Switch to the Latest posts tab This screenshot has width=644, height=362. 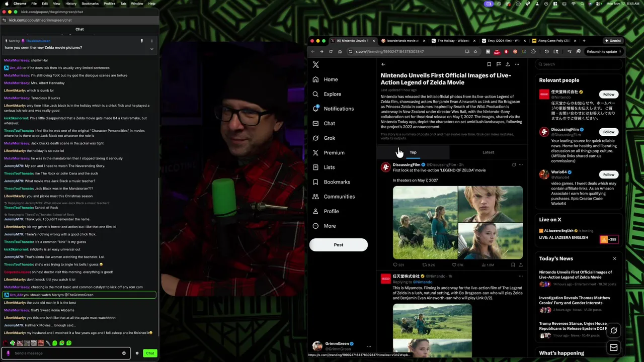tap(488, 152)
